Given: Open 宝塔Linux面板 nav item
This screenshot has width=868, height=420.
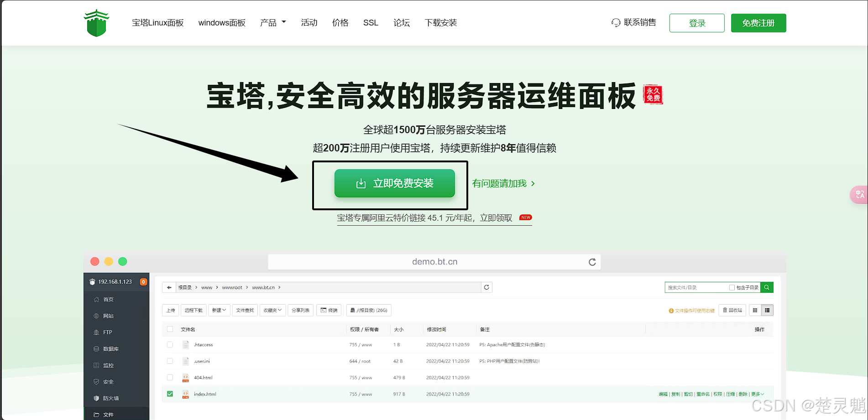Looking at the screenshot, I should click(158, 23).
